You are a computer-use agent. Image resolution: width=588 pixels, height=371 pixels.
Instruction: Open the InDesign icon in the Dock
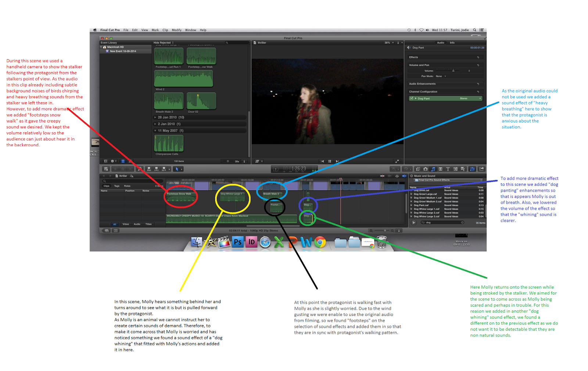[251, 242]
